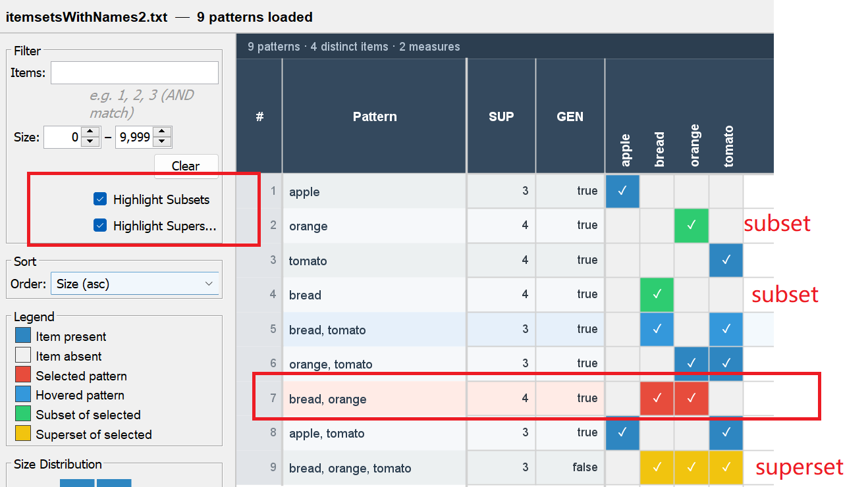
Task: Click the apple checkmark in row 1
Action: point(622,191)
